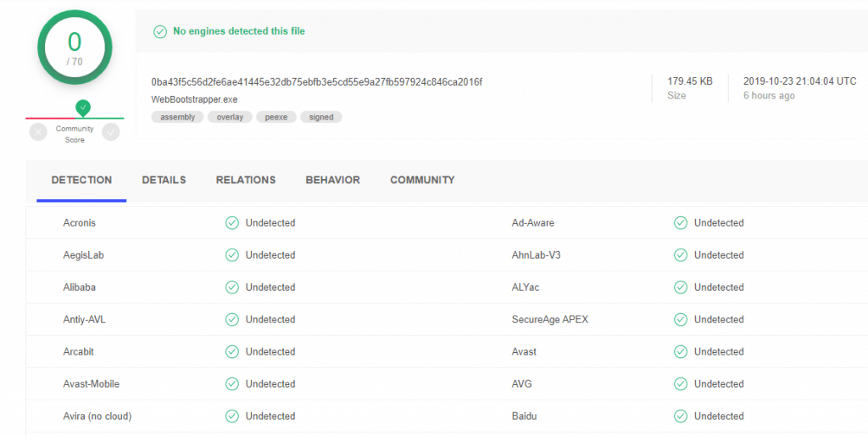Click the SecureAge APEX engine name
868x436 pixels.
[550, 319]
